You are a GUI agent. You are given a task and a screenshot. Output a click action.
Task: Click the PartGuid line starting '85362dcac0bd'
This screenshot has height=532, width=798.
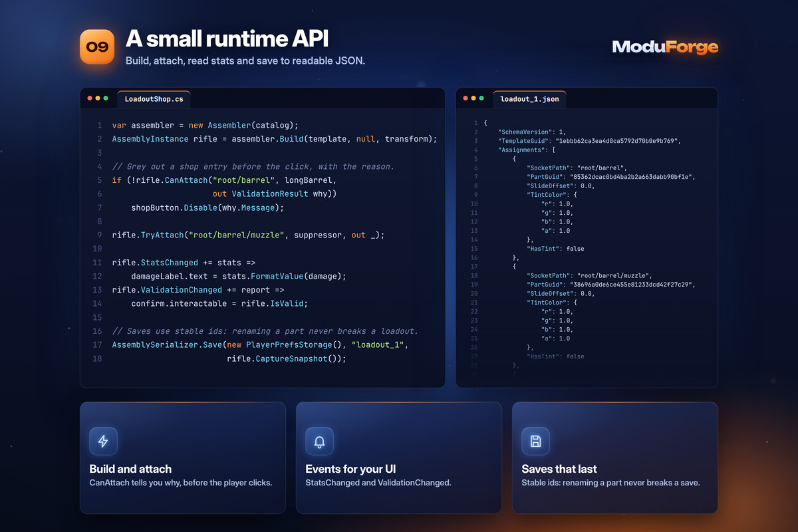[610, 177]
